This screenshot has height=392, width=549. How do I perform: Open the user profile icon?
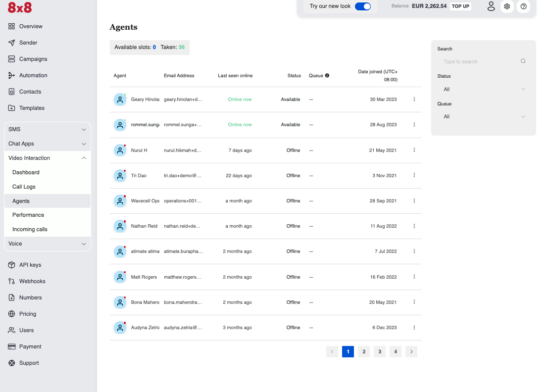click(x=491, y=6)
